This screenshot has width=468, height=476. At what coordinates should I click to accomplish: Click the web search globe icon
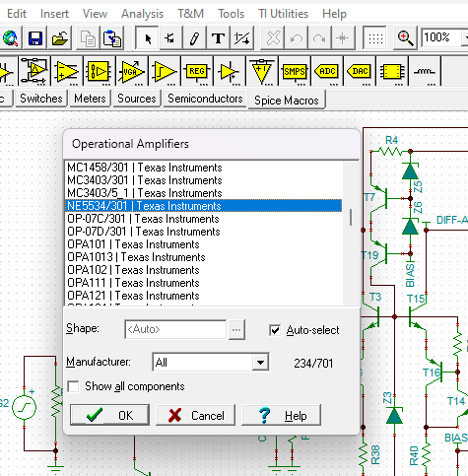pyautogui.click(x=10, y=38)
